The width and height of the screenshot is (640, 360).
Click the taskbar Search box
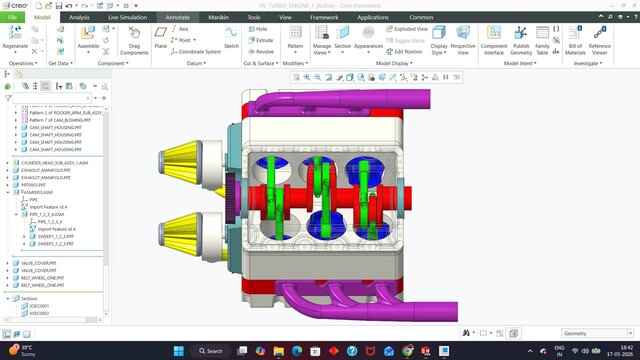coord(211,351)
